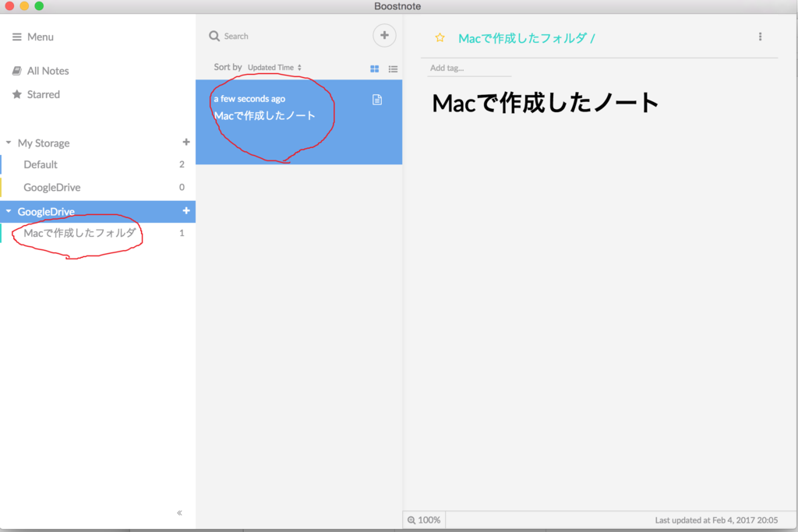Open GoogleDrive folder under My Storage
This screenshot has width=798, height=532.
tap(97, 187)
